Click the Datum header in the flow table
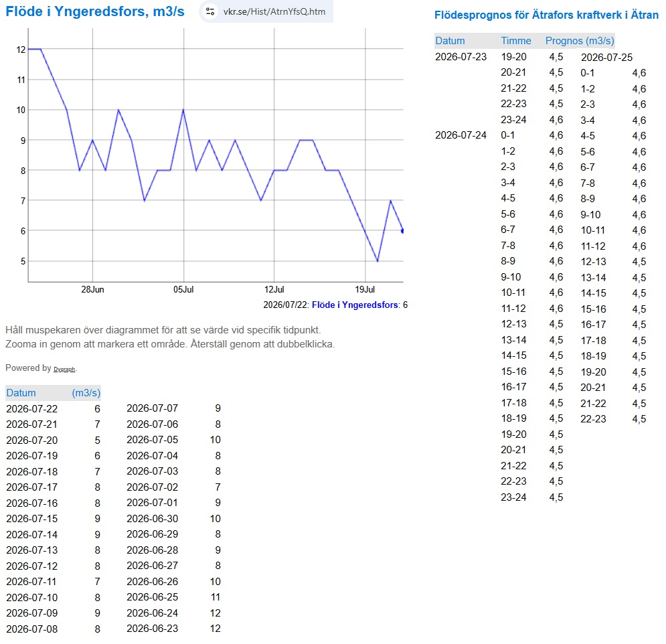 point(21,392)
